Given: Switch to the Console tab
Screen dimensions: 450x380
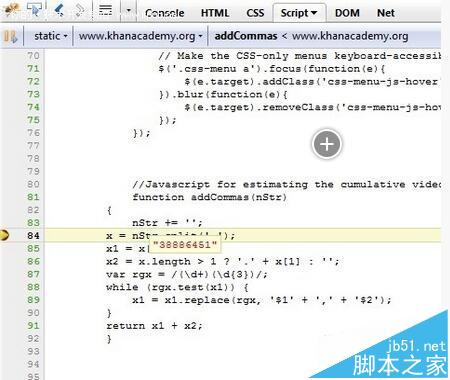Looking at the screenshot, I should [x=165, y=13].
